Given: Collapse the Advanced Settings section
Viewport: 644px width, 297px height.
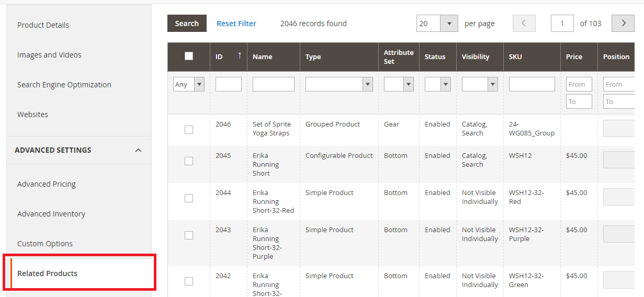Looking at the screenshot, I should (x=138, y=151).
